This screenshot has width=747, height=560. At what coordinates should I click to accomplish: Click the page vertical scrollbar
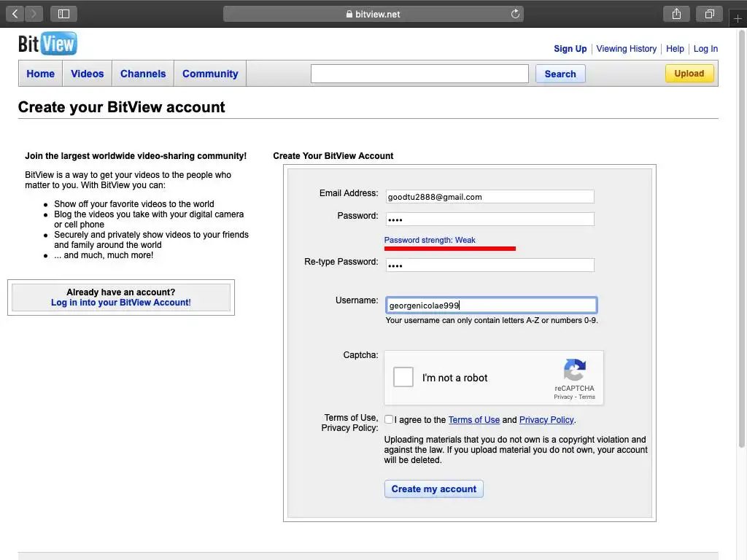point(741,238)
